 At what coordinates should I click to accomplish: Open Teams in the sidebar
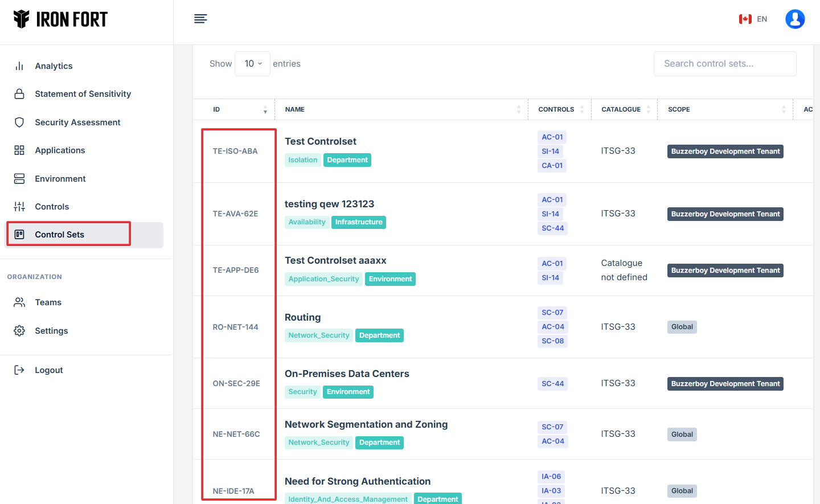[x=48, y=302]
